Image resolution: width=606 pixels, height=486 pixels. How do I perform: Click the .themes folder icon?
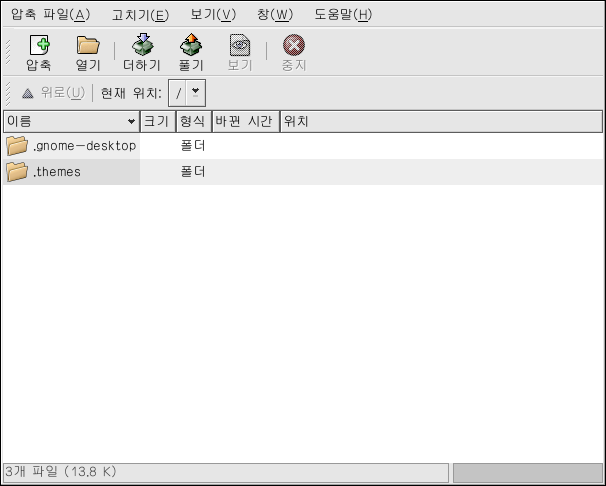pos(17,172)
